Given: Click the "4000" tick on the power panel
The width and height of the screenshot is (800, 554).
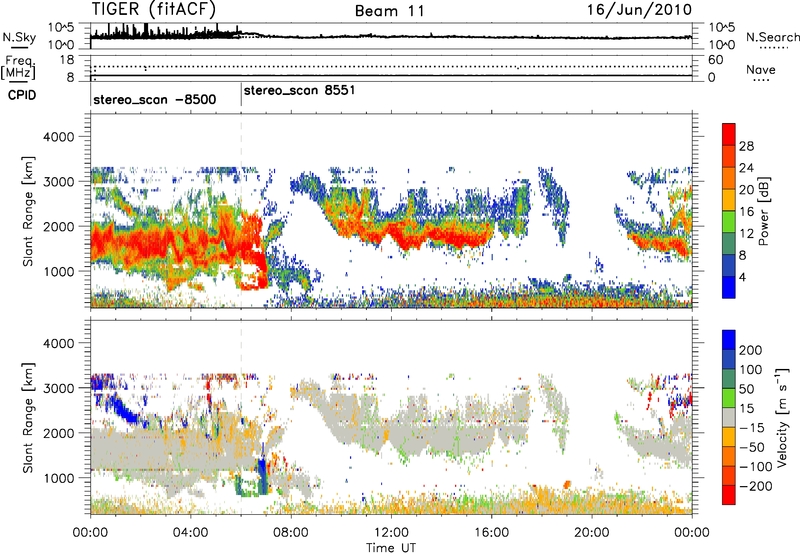Looking at the screenshot, I should 58,137.
